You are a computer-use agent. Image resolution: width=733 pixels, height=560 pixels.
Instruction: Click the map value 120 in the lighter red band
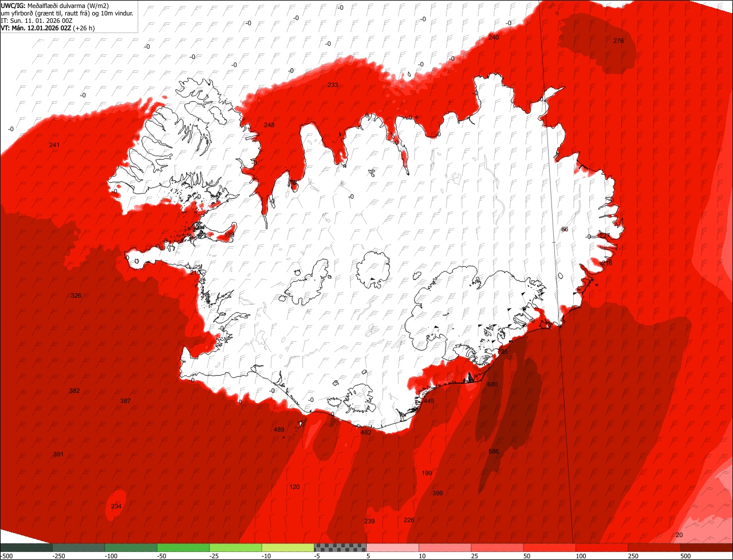(294, 487)
